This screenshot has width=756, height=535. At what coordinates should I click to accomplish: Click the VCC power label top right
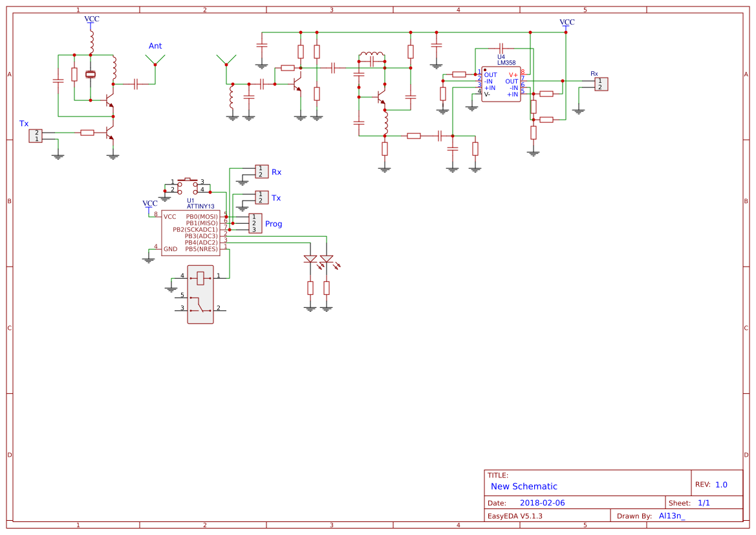coord(567,21)
